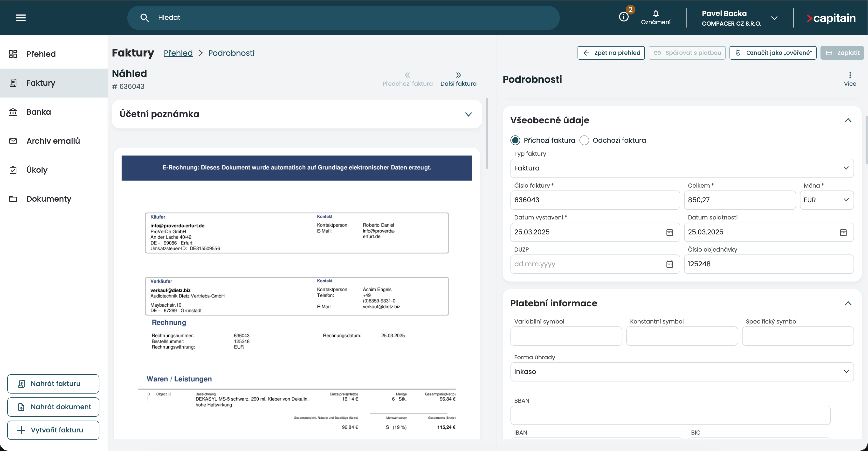The image size is (868, 451).
Task: Click the info icon with badge 2
Action: point(624,17)
